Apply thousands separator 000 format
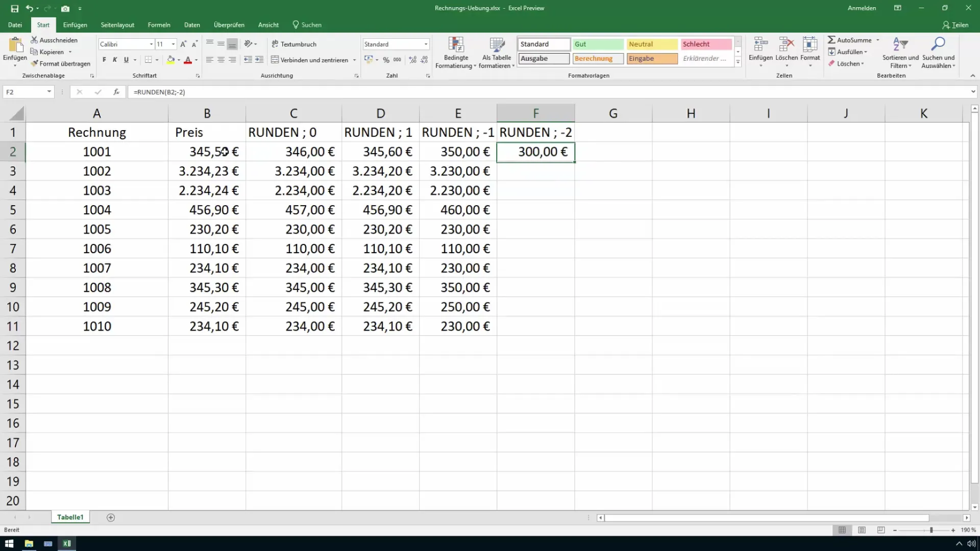Viewport: 980px width, 551px height. [x=397, y=60]
